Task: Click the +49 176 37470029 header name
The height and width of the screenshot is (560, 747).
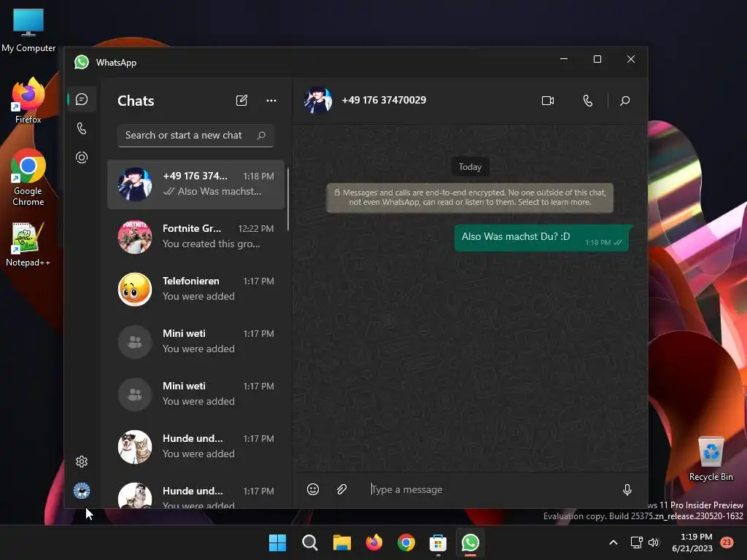Action: click(384, 100)
